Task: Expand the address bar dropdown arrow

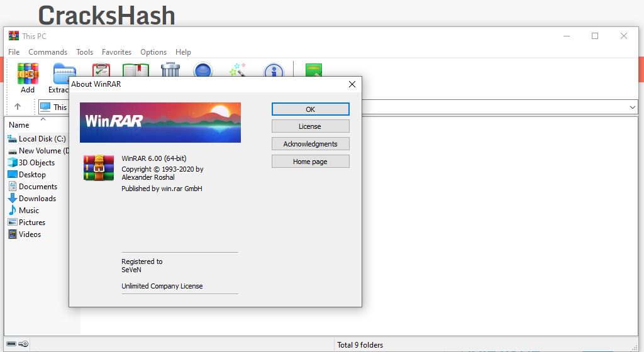Action: click(633, 107)
